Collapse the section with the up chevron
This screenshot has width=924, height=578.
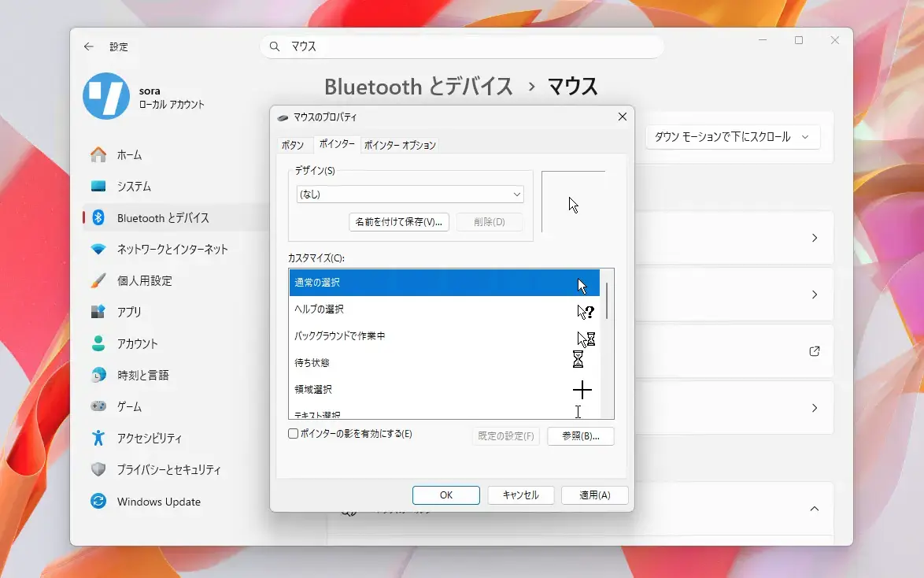[815, 509]
